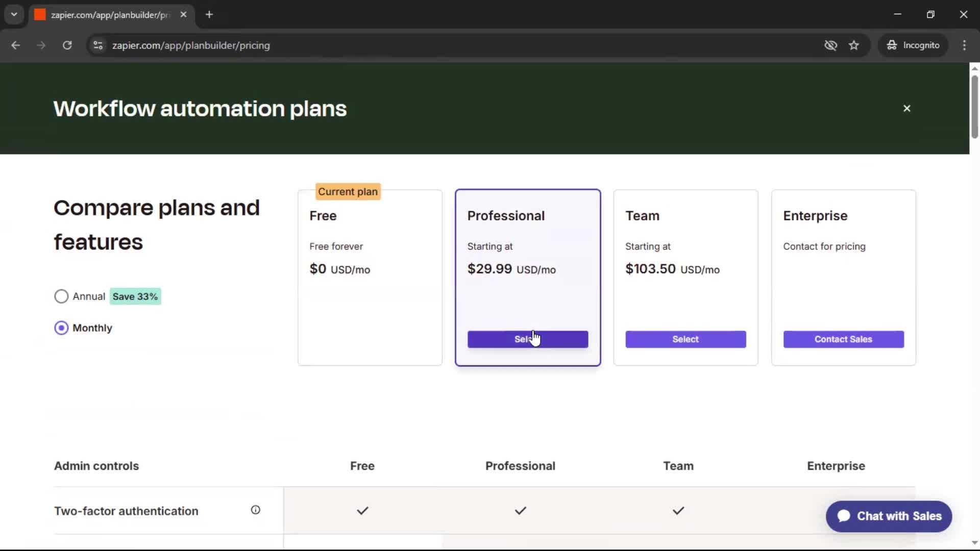Click the Save 33% badge
This screenshot has height=551, width=980.
coord(135,296)
